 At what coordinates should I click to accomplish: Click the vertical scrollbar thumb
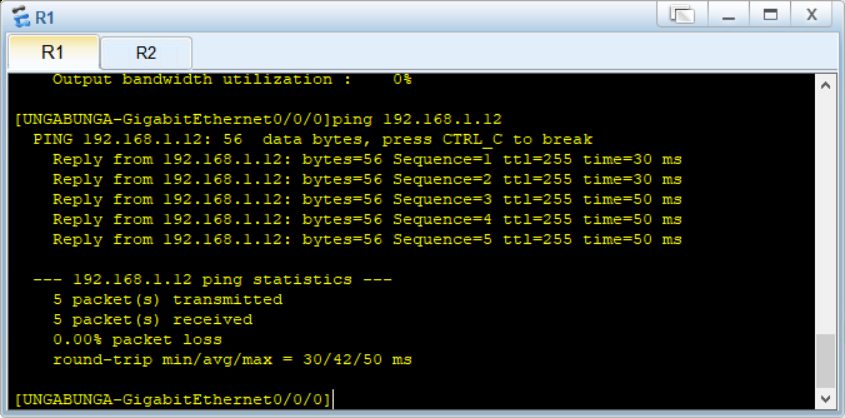pos(825,360)
